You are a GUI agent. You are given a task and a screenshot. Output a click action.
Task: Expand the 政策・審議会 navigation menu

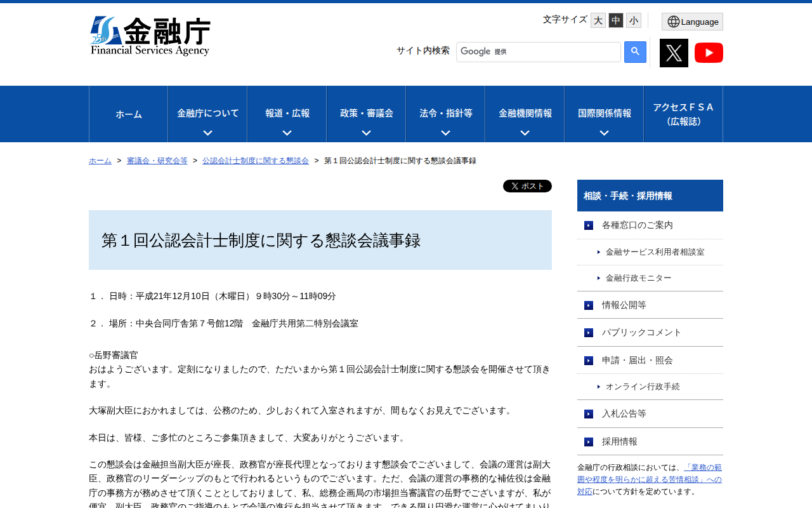(x=365, y=114)
